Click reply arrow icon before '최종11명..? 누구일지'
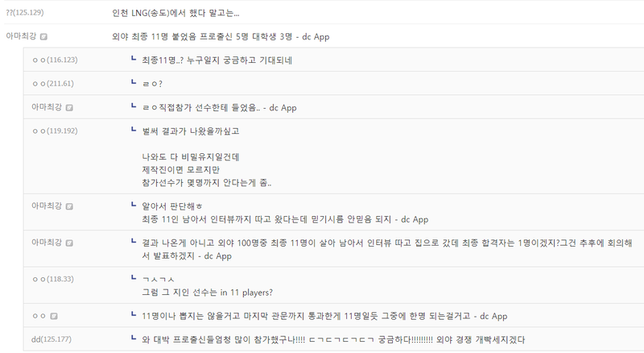Viewport: 644px width, 353px height. (134, 60)
